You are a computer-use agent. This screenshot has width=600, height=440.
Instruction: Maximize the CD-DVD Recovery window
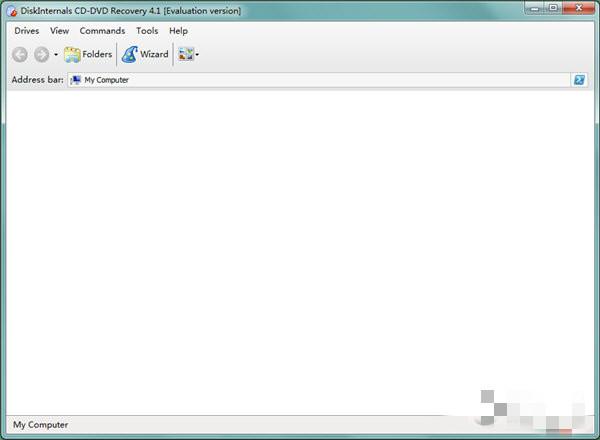(553, 8)
